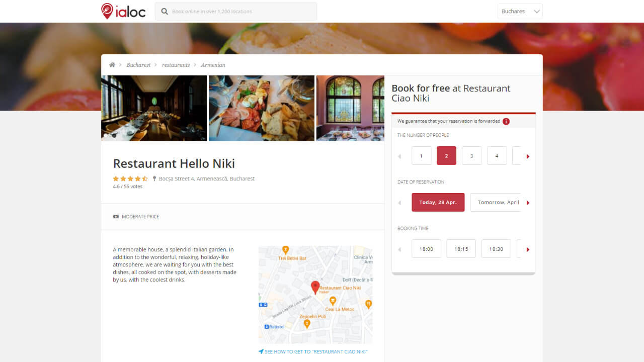The width and height of the screenshot is (644, 362).
Task: Click Zeppelin Pub marker on map
Action: click(x=306, y=323)
